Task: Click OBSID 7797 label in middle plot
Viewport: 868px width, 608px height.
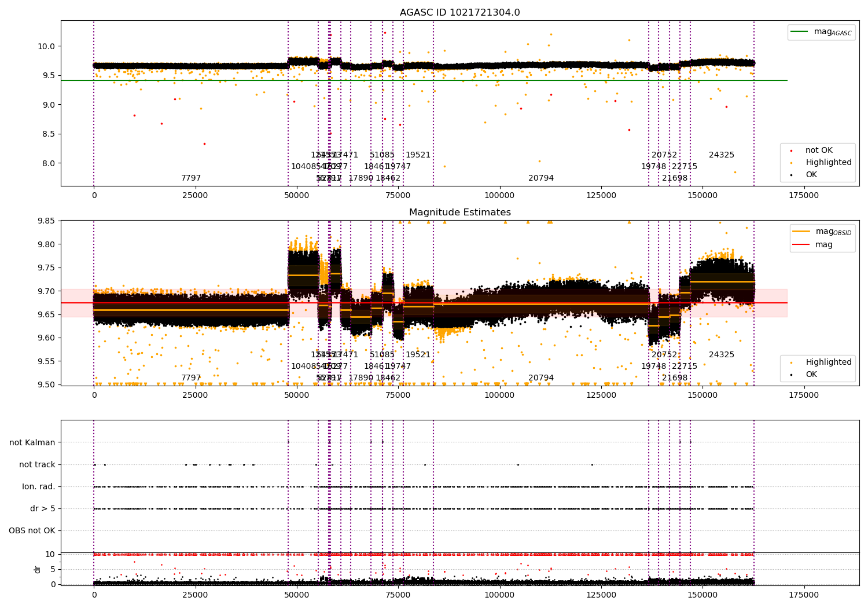Action: click(x=191, y=378)
